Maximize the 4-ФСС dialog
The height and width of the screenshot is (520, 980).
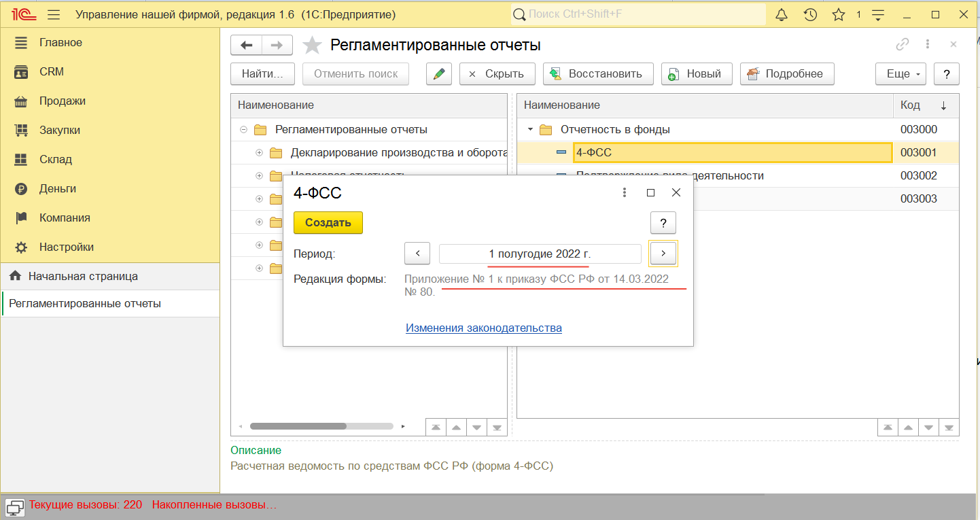[650, 193]
